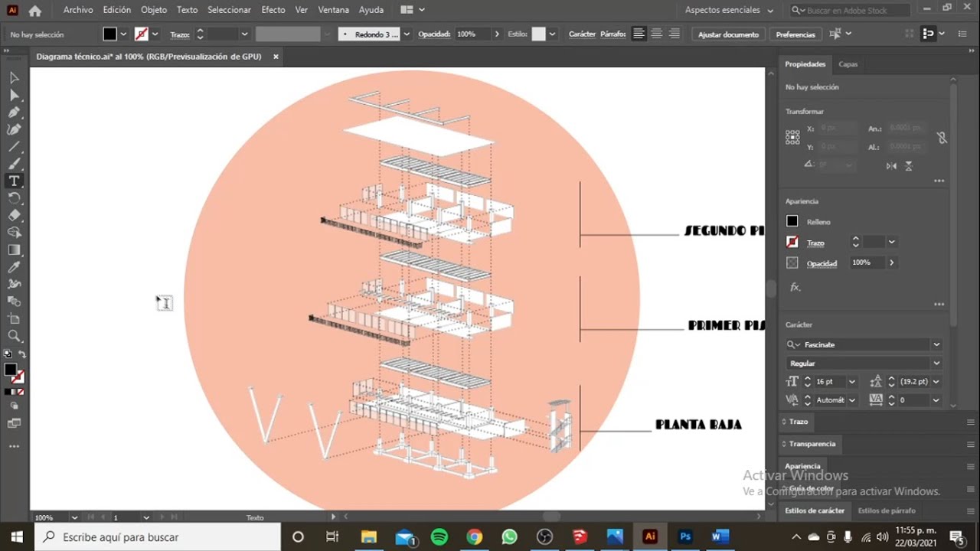
Task: Select the Zoom magnifier tool
Action: [14, 336]
